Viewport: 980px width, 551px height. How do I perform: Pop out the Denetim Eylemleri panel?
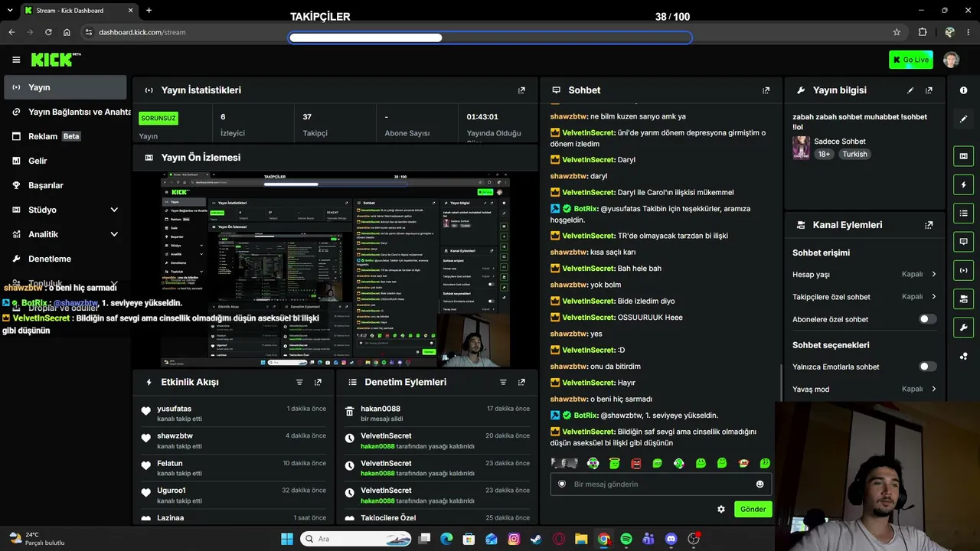[521, 382]
